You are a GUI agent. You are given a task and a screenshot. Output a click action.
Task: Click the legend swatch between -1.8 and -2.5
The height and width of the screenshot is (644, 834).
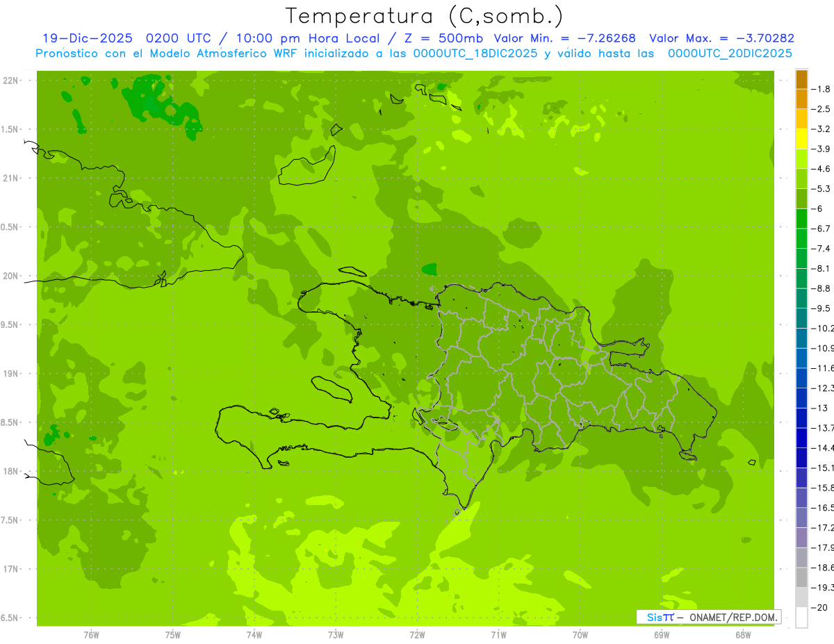click(801, 99)
